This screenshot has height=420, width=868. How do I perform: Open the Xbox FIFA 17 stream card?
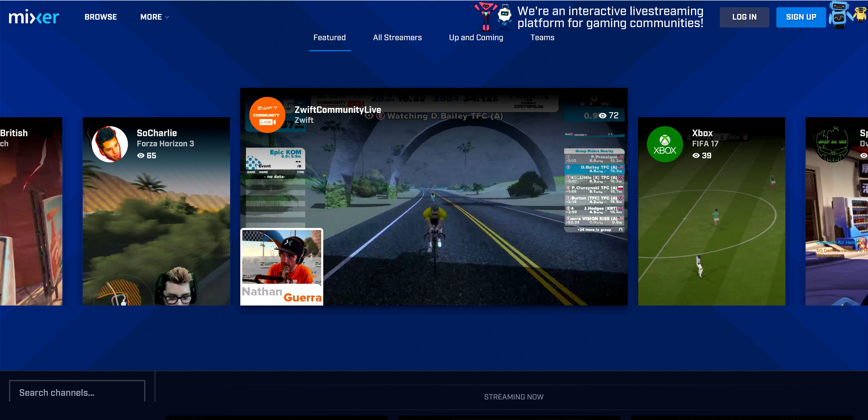point(712,211)
